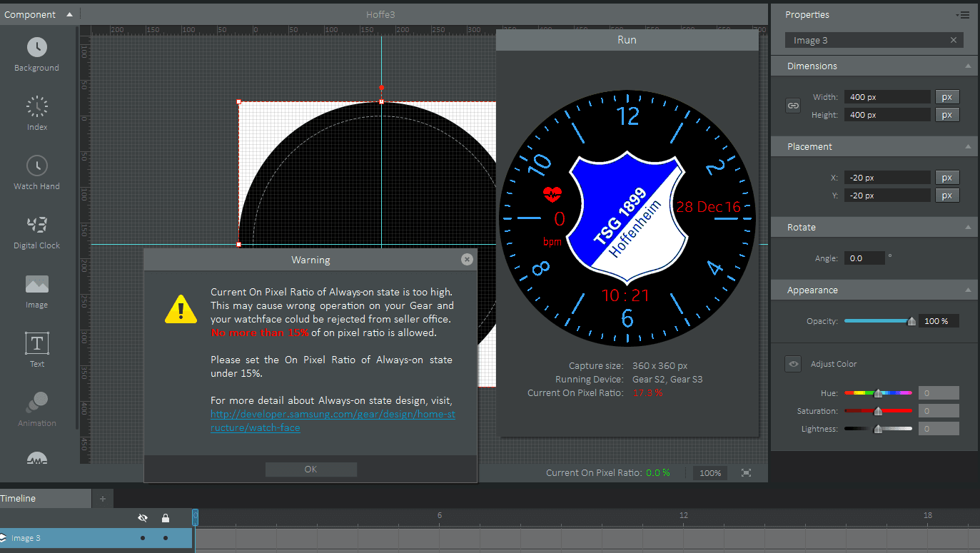The width and height of the screenshot is (980, 553).
Task: Select the Watch Hand component
Action: click(37, 173)
